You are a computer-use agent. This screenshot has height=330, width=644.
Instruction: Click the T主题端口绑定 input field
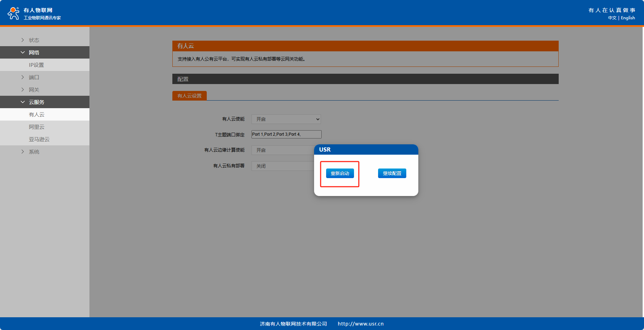[286, 134]
